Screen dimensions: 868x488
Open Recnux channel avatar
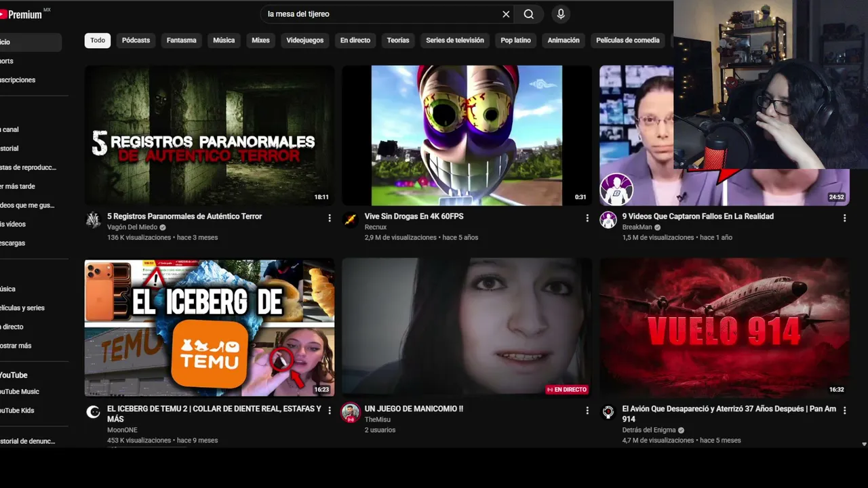click(351, 220)
